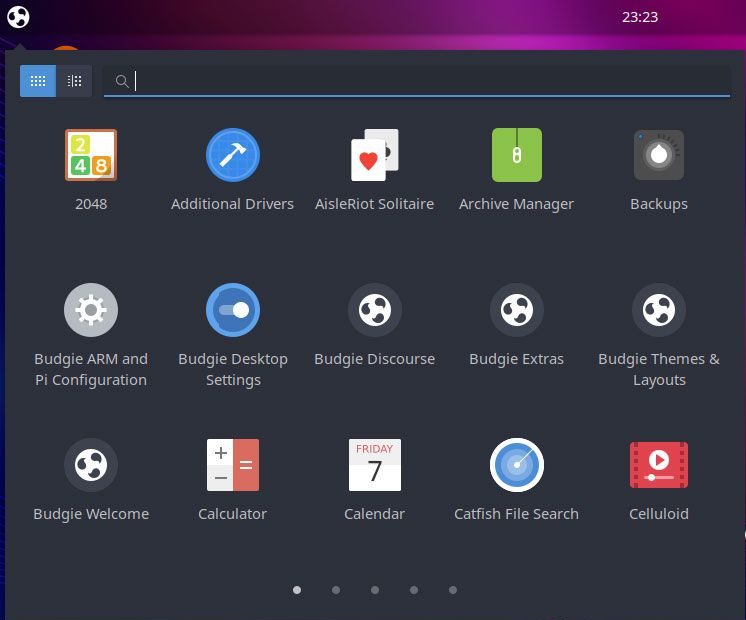Launch Budgie Discourse icon

[x=374, y=310]
